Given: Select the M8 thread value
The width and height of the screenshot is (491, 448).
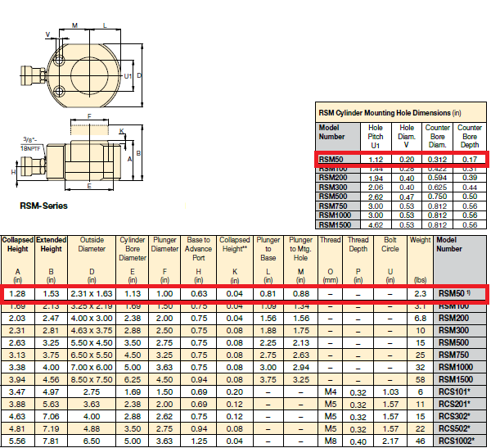Looking at the screenshot, I should click(x=331, y=441).
